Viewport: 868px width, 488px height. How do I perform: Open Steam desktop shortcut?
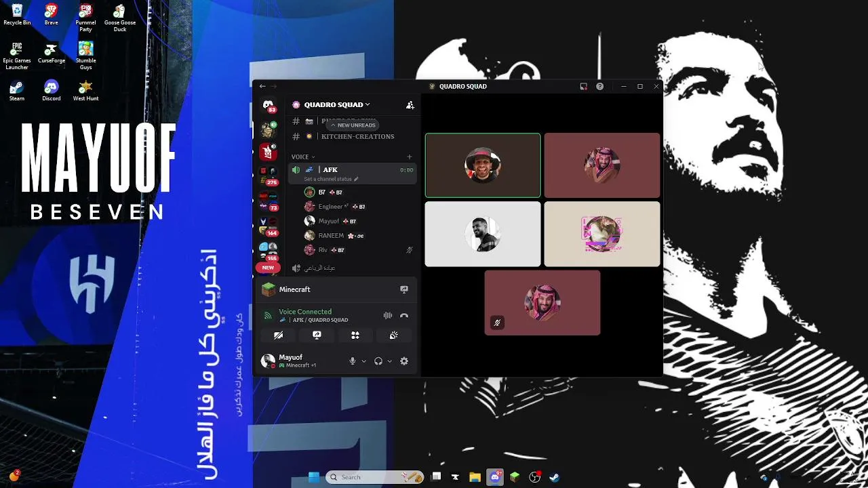[17, 91]
